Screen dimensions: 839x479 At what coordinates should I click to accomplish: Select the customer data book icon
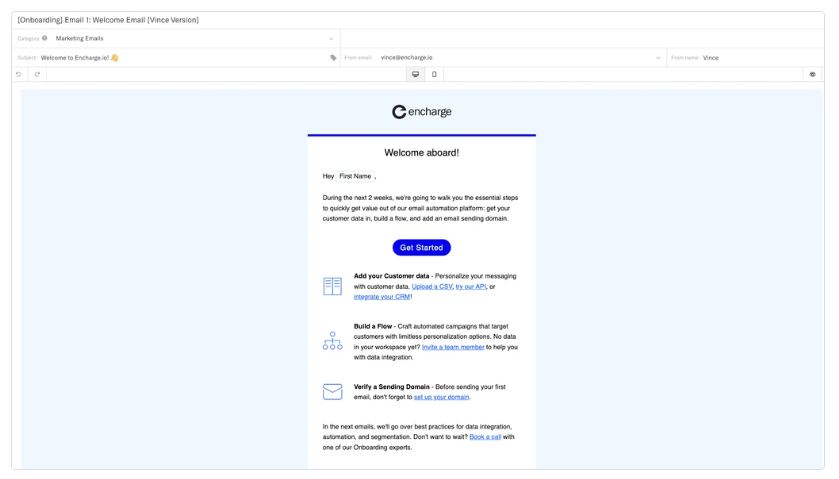click(x=332, y=286)
